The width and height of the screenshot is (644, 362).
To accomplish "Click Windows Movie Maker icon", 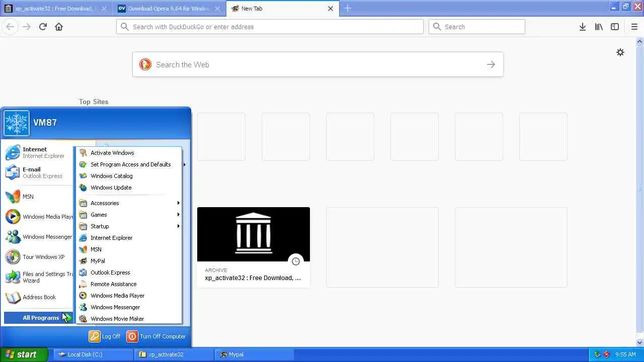I will coord(83,319).
